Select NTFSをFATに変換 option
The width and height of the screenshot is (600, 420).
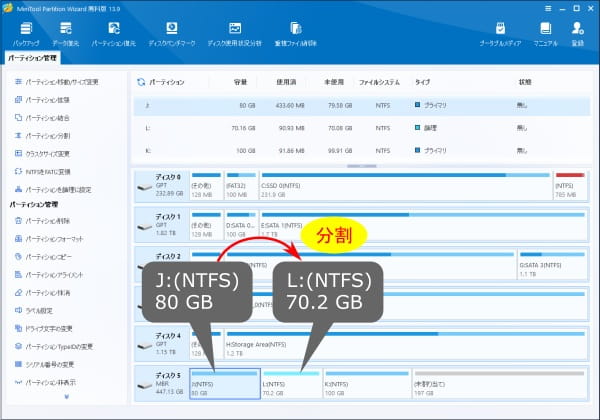click(x=42, y=172)
